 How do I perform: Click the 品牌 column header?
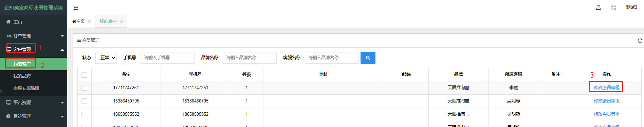pos(458,74)
